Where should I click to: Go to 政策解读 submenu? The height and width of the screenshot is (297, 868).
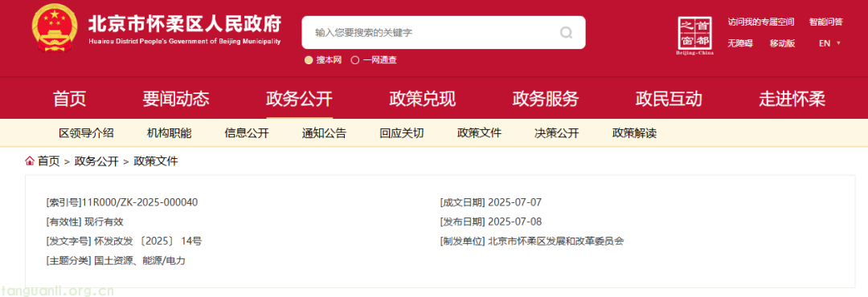tap(634, 132)
